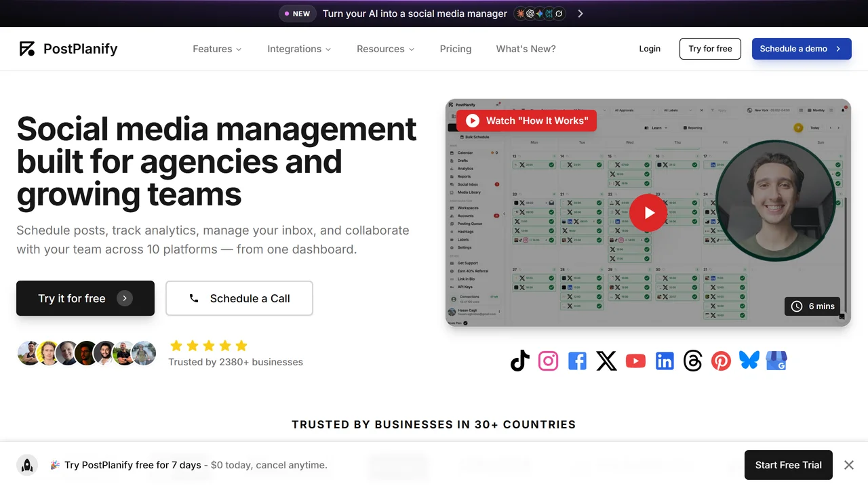Click the rocket icon in the trial bar
Screen dimensions: 868x488
click(27, 465)
